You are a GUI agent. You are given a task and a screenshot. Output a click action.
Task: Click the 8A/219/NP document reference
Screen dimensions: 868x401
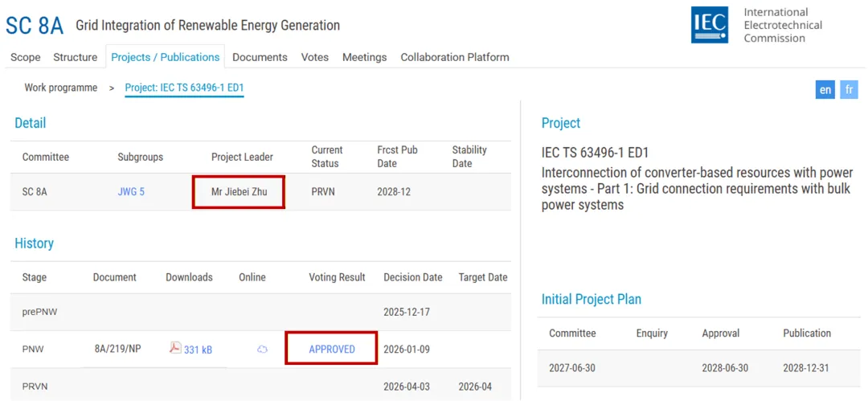117,349
